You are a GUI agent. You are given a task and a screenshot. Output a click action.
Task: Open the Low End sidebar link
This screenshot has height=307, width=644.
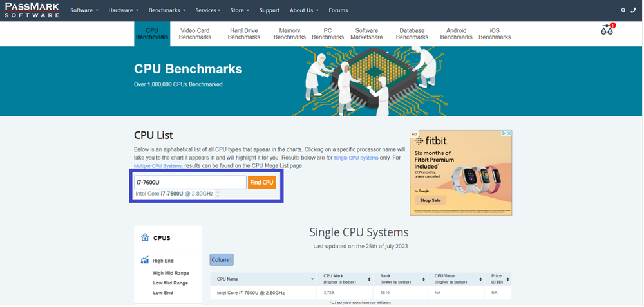point(163,293)
